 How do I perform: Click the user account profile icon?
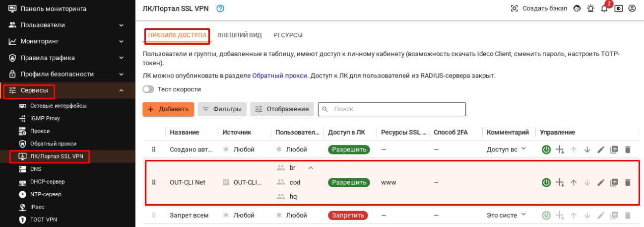pyautogui.click(x=632, y=9)
